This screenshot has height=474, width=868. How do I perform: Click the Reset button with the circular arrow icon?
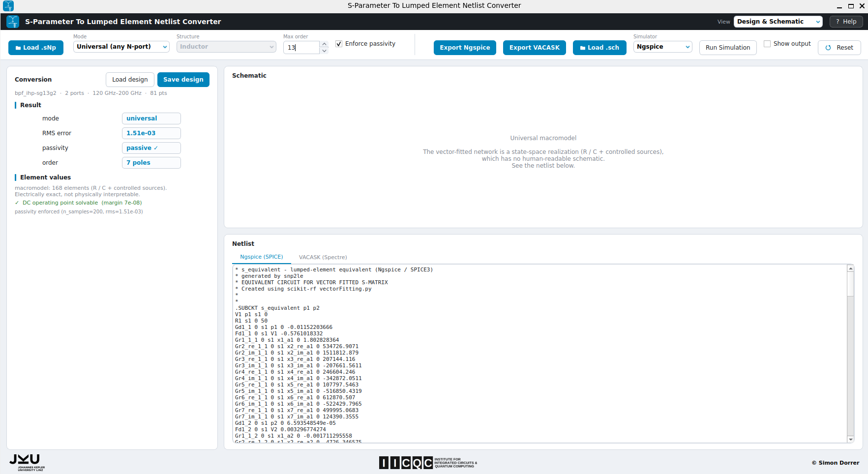(x=839, y=48)
